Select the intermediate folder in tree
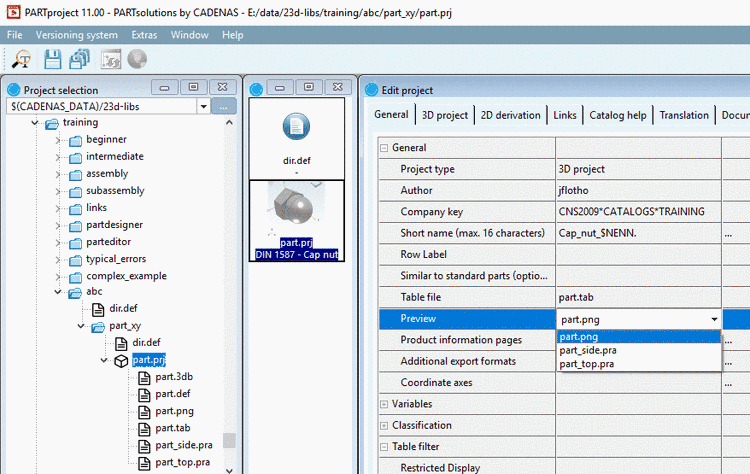Viewport: 750px width, 474px height. pyautogui.click(x=115, y=156)
